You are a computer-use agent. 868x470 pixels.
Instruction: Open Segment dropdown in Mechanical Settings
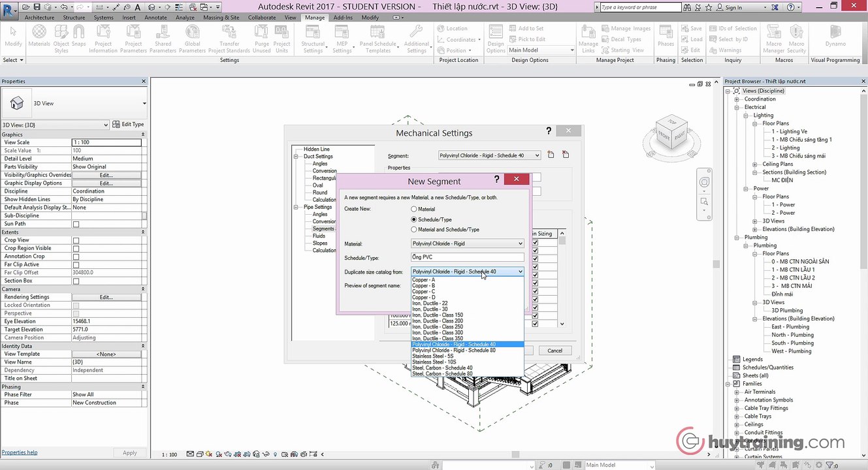coord(490,155)
